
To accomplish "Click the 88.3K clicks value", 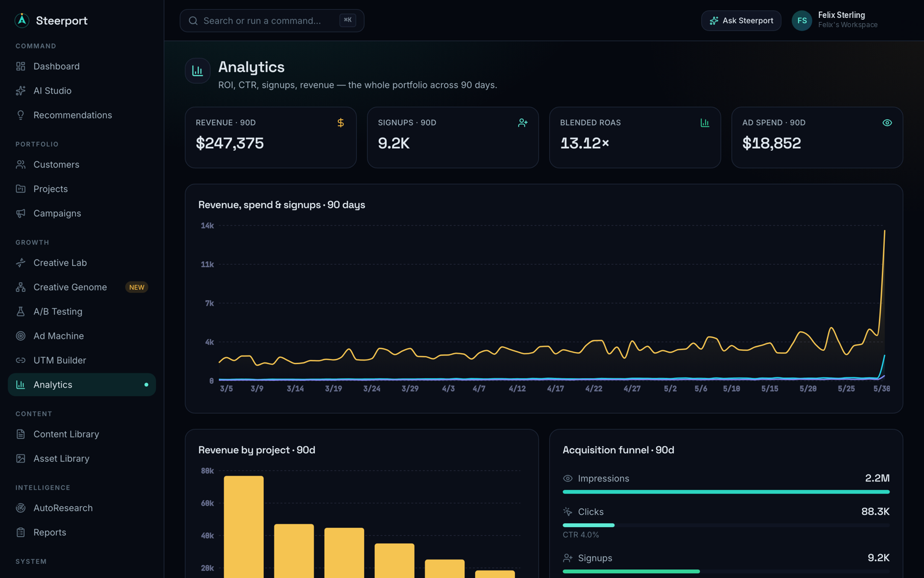I will tap(875, 512).
